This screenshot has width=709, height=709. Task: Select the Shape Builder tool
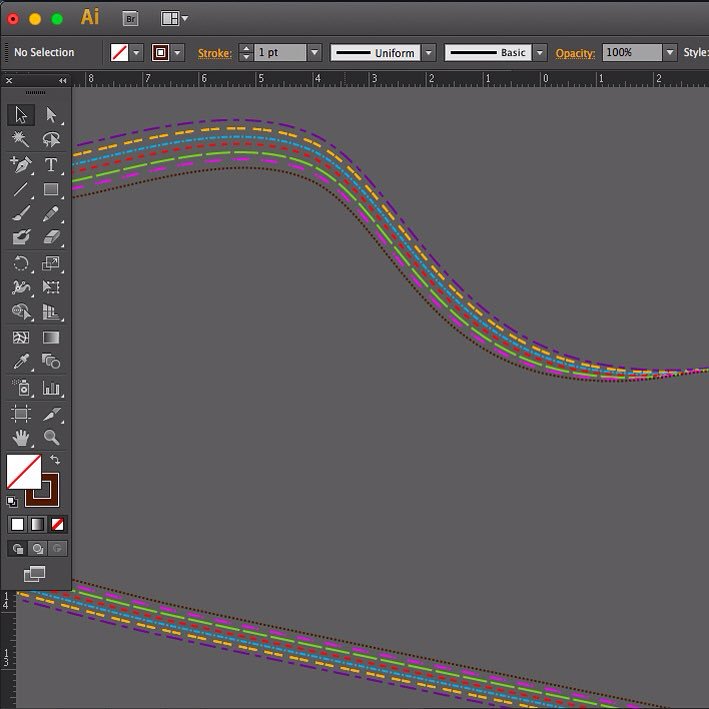21,312
